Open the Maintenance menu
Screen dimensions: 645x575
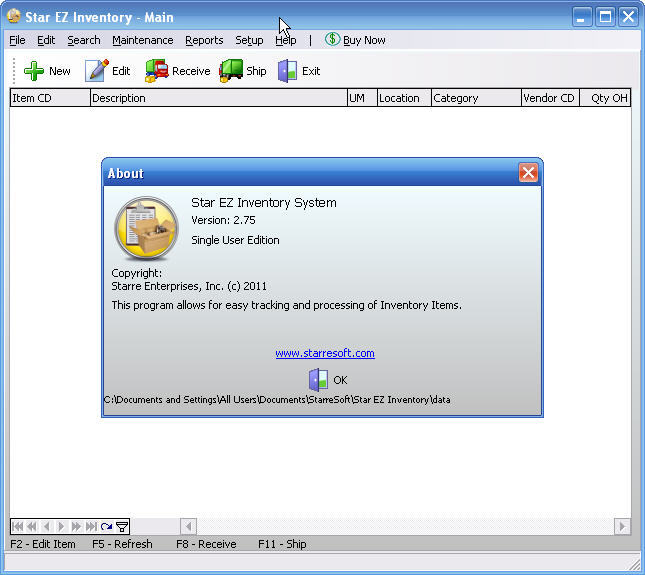[x=143, y=40]
